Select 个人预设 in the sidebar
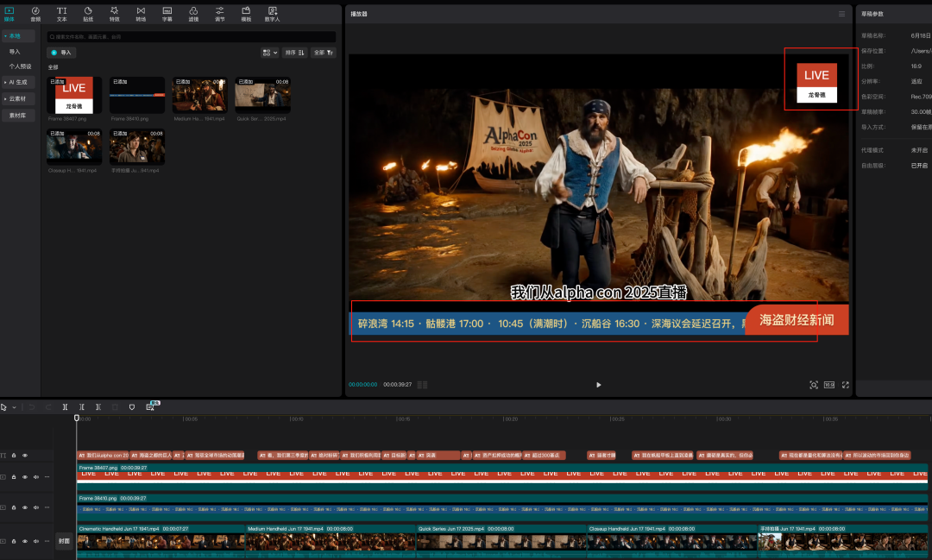 20,66
